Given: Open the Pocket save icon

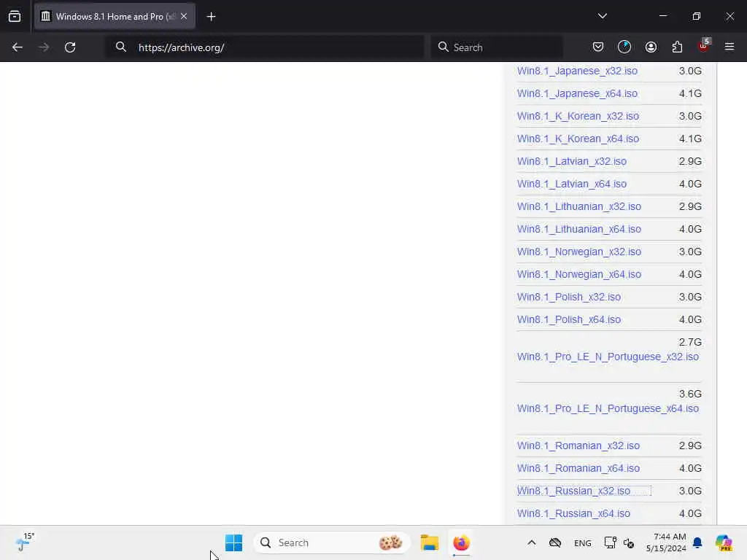Looking at the screenshot, I should (598, 47).
